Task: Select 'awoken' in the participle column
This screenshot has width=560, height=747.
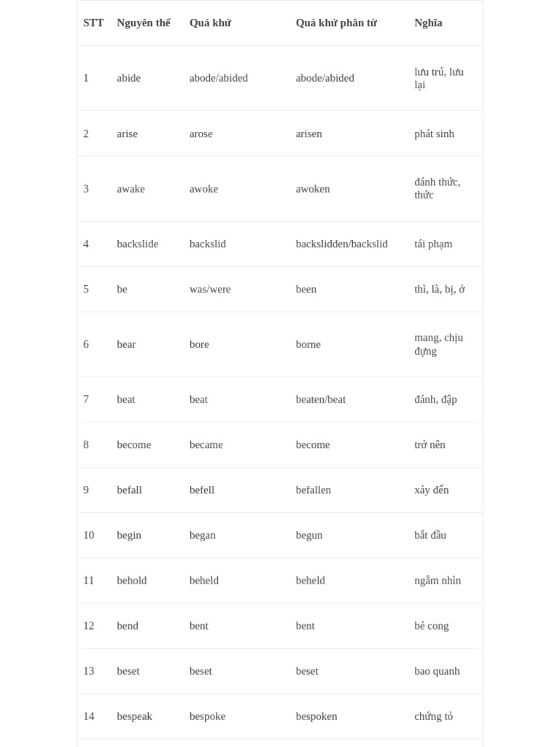Action: click(x=312, y=189)
